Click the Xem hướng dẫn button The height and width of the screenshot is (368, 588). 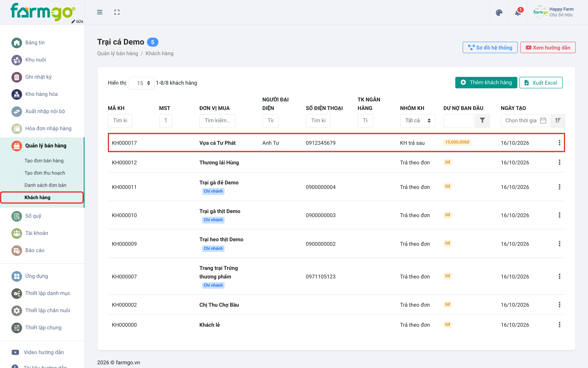(548, 47)
